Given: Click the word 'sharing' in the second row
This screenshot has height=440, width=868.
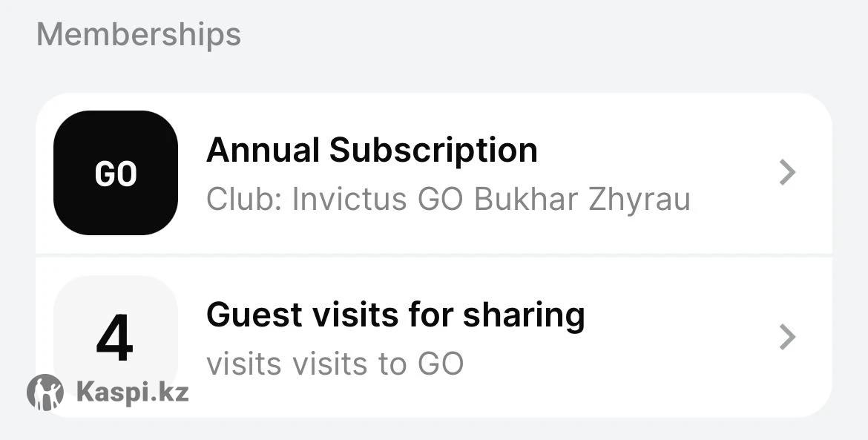Looking at the screenshot, I should (x=524, y=315).
